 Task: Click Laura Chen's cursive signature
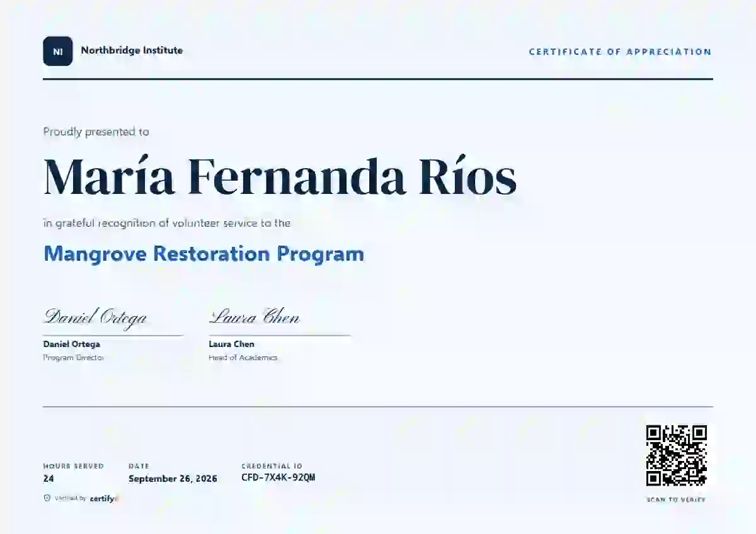click(x=254, y=316)
